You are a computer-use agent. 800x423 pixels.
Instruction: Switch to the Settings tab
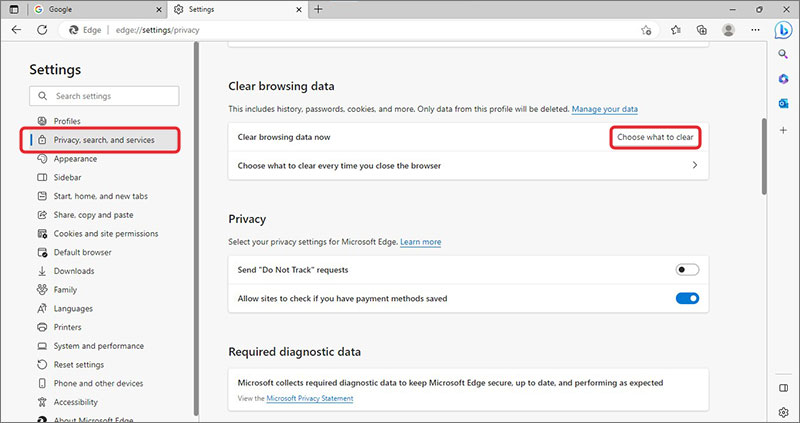point(237,9)
